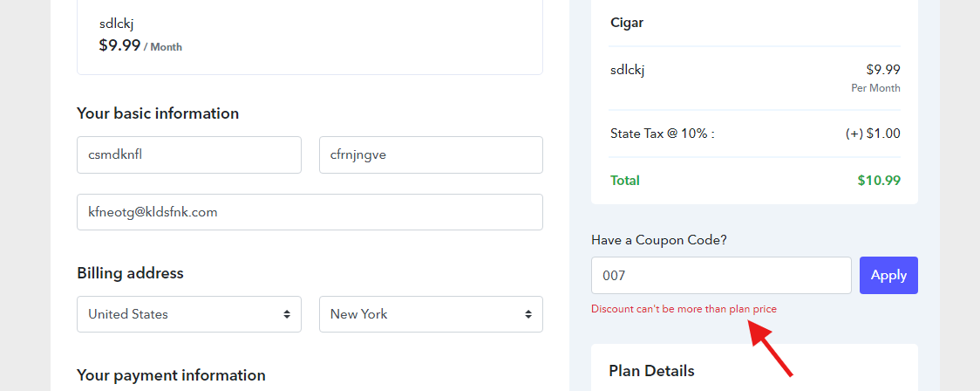Image resolution: width=980 pixels, height=391 pixels.
Task: Click the up-down arrow icon in New York selector
Action: tap(528, 314)
